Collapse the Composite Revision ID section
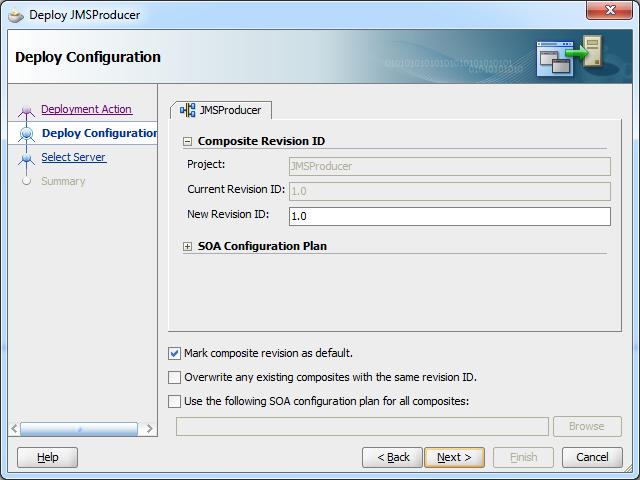Viewport: 640px width, 480px height. (x=187, y=142)
